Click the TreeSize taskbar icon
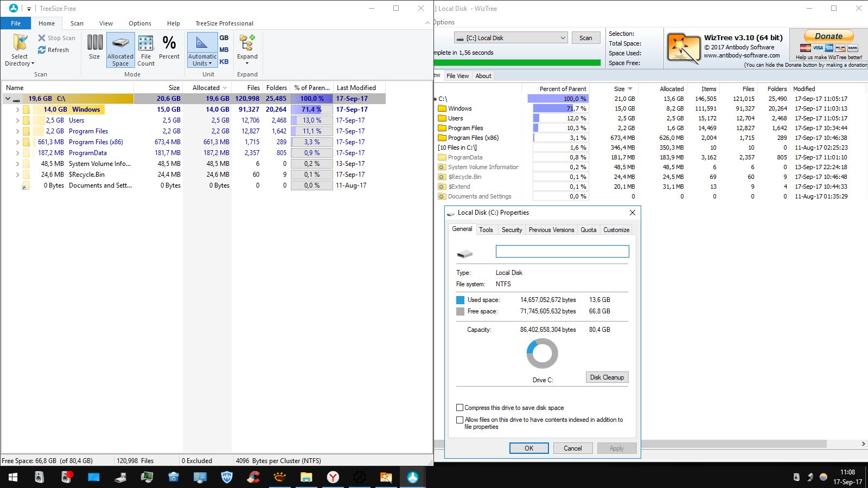The width and height of the screenshot is (868, 488). click(413, 477)
